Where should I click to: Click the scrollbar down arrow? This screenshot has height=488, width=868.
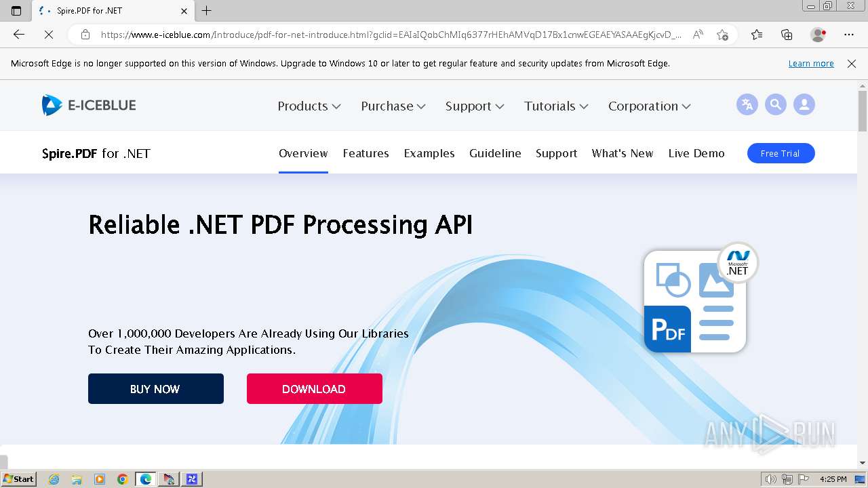(x=863, y=464)
